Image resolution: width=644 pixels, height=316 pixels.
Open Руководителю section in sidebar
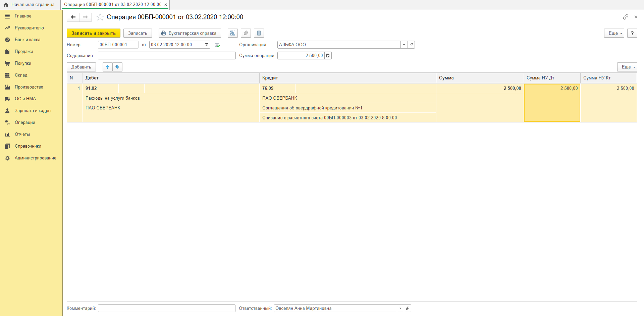29,28
